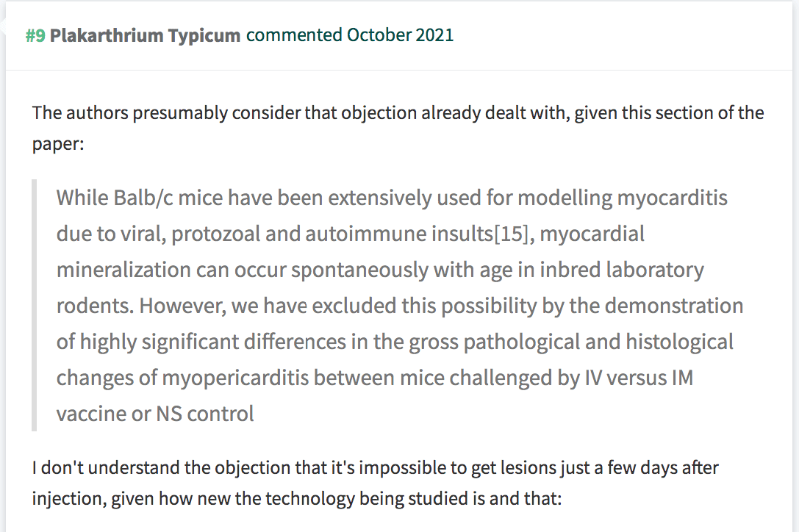The width and height of the screenshot is (799, 532).
Task: Click the word "mineralization" in quoted text
Action: point(123,270)
